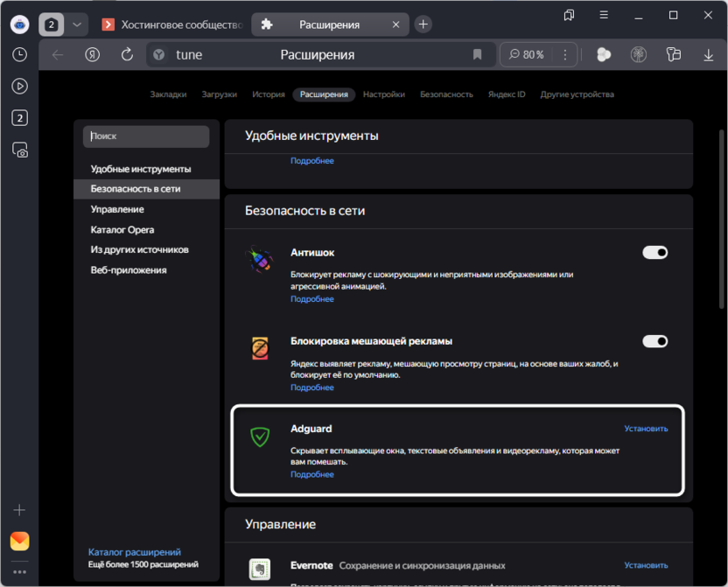
Task: Open the Yandex Mail icon in the sidebar
Action: point(19,541)
